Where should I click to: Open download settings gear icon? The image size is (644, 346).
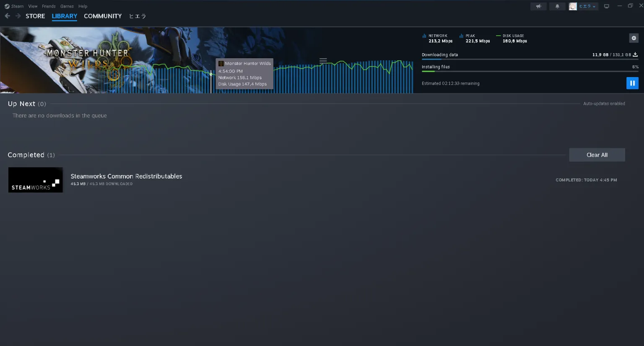(x=634, y=38)
